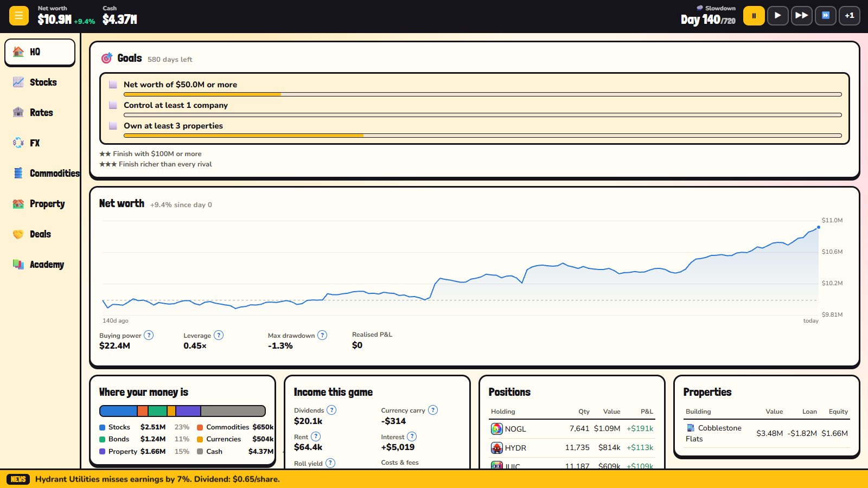Click the Deals handshake icon
Image resolution: width=868 pixels, height=488 pixels.
(x=18, y=234)
